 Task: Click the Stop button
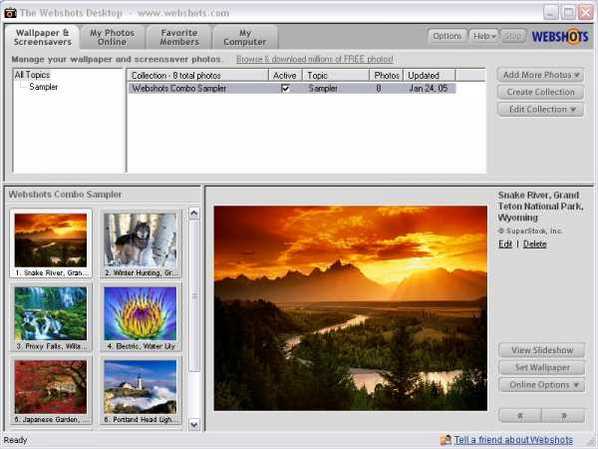(513, 36)
